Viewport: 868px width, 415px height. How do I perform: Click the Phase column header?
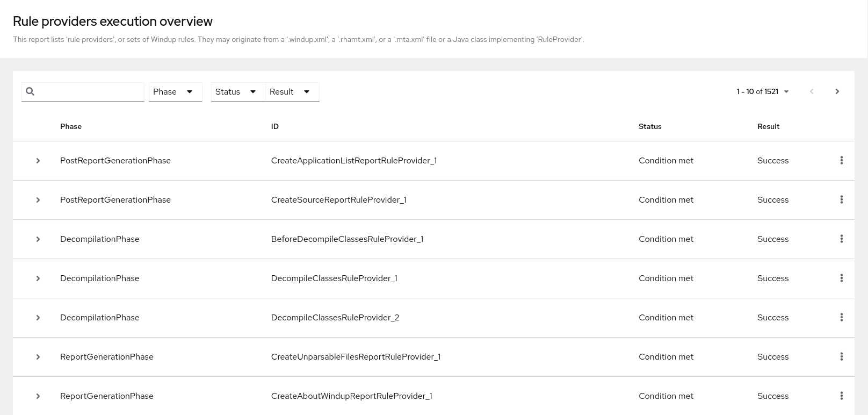tap(71, 126)
